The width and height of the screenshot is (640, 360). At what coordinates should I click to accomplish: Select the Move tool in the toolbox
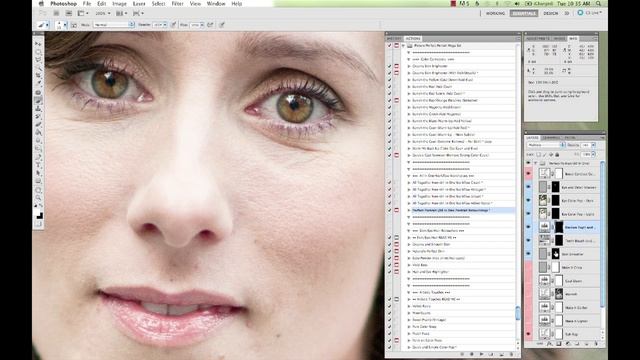coord(38,44)
